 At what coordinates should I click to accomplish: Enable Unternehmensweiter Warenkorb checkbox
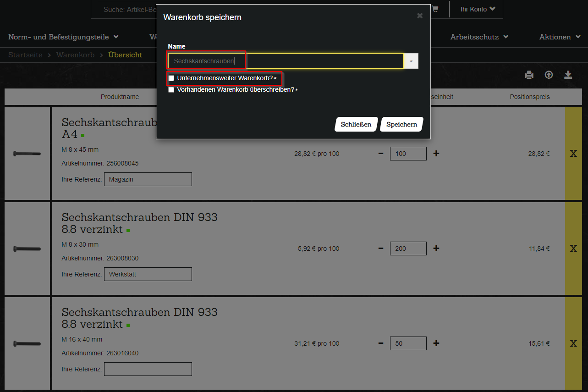click(171, 78)
